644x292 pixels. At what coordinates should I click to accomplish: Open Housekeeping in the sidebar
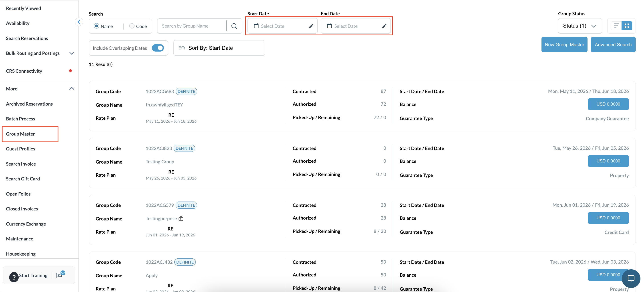coord(21,254)
